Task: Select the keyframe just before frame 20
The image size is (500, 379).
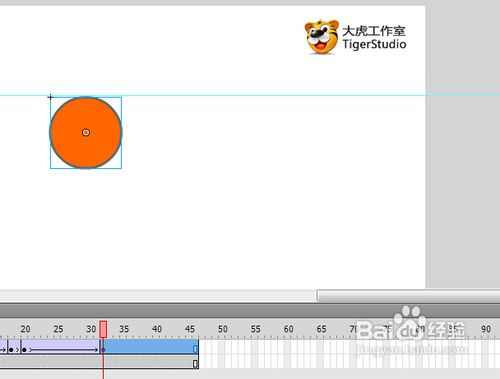Action: pos(11,350)
